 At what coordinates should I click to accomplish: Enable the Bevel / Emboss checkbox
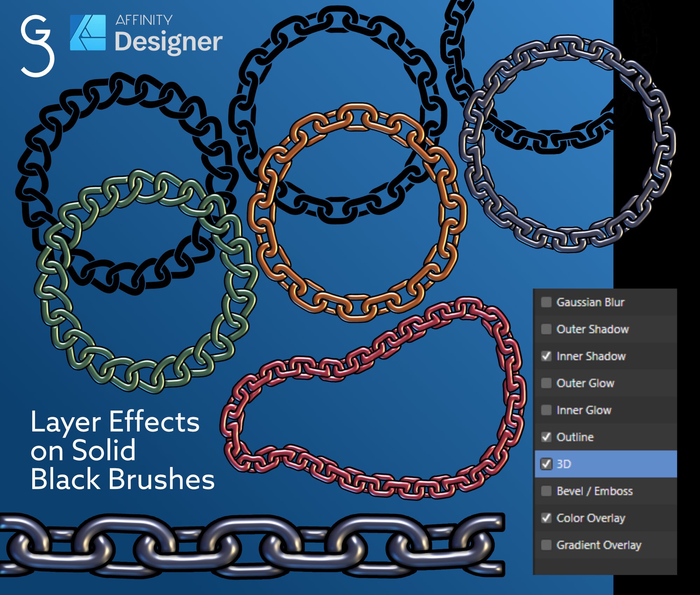pyautogui.click(x=546, y=491)
